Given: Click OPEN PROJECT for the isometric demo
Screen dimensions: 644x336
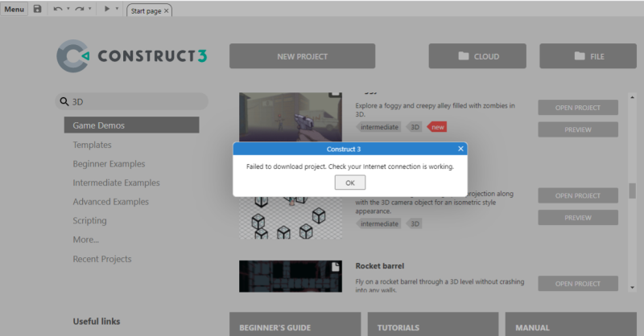Looking at the screenshot, I should [x=578, y=195].
